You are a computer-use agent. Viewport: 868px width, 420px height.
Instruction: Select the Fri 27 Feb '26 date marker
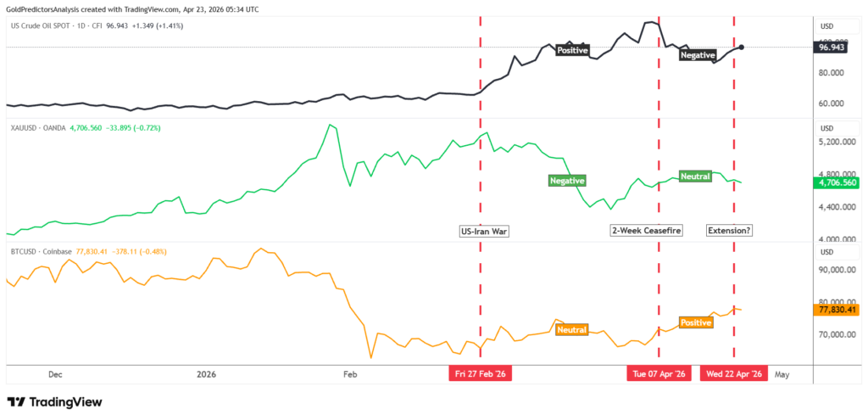click(x=481, y=374)
